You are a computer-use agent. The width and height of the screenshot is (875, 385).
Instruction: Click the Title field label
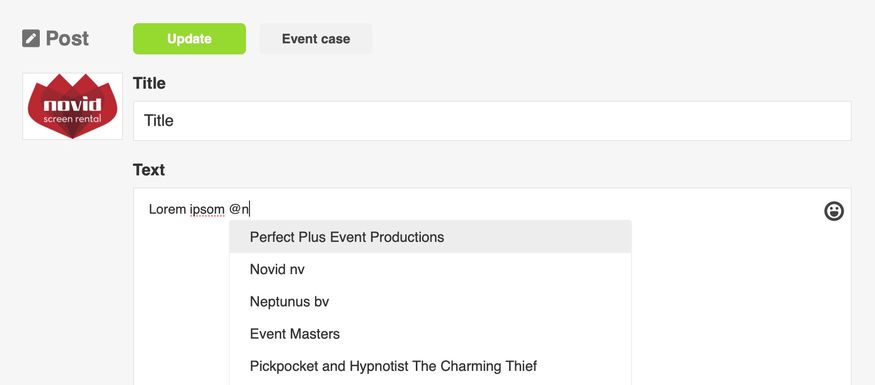[x=149, y=83]
